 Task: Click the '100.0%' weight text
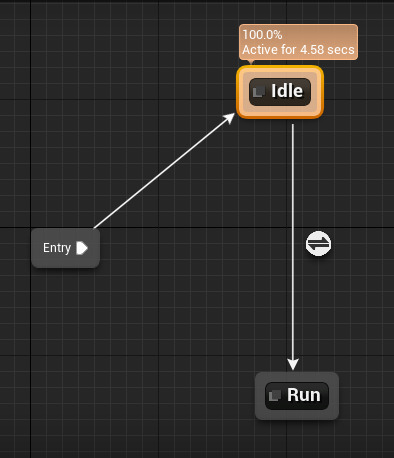coord(262,35)
